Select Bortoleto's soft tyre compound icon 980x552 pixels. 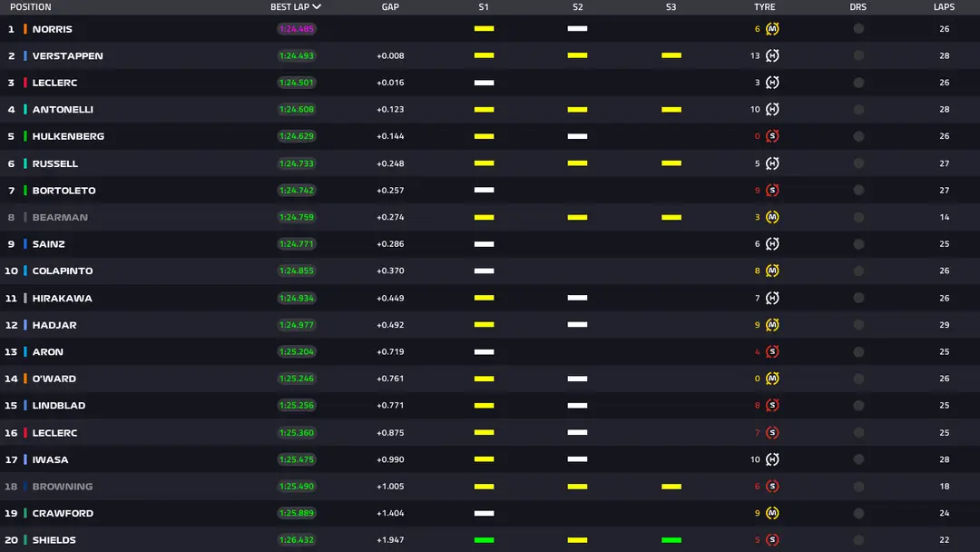coord(772,190)
